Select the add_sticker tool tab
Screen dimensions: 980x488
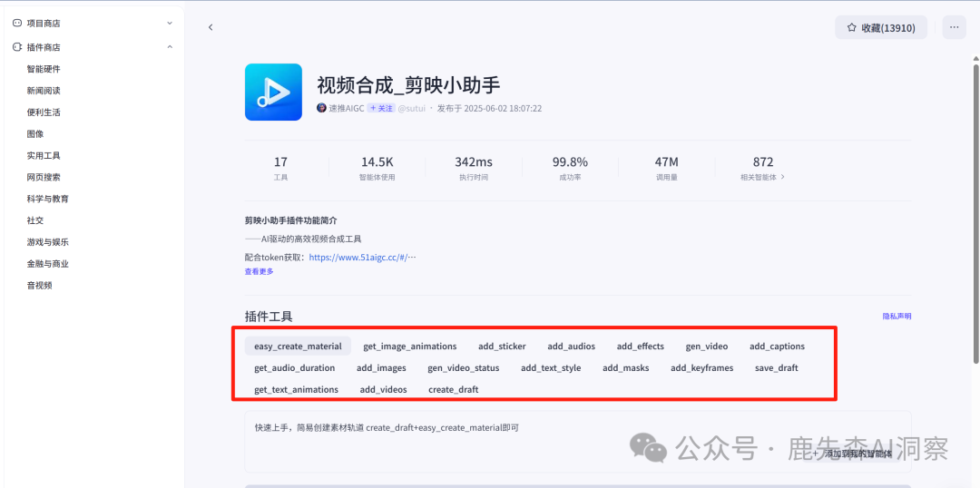click(502, 346)
